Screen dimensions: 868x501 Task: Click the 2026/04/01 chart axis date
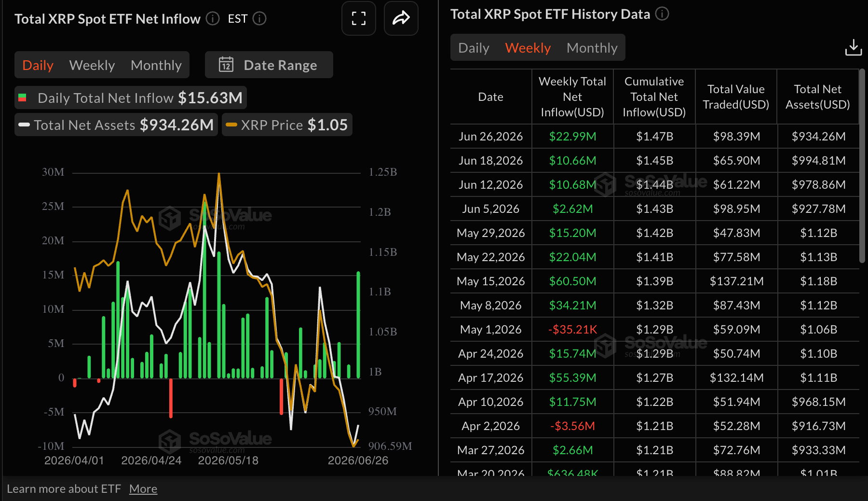[x=74, y=460]
